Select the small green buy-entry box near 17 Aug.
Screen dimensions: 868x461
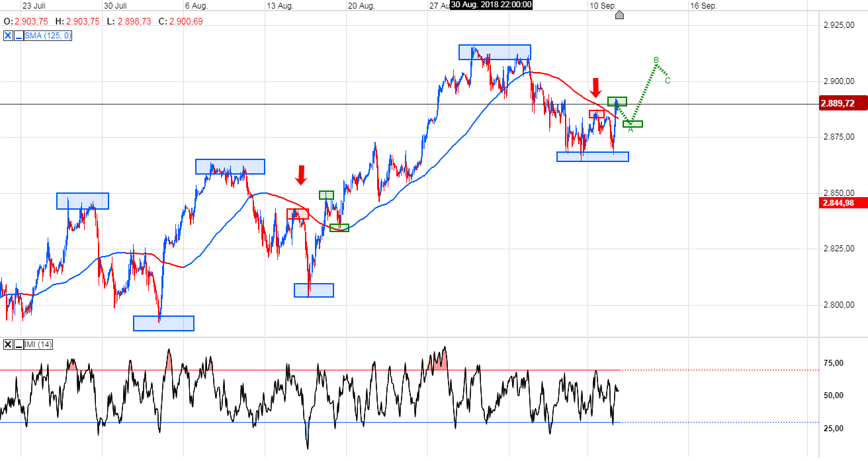pos(327,194)
